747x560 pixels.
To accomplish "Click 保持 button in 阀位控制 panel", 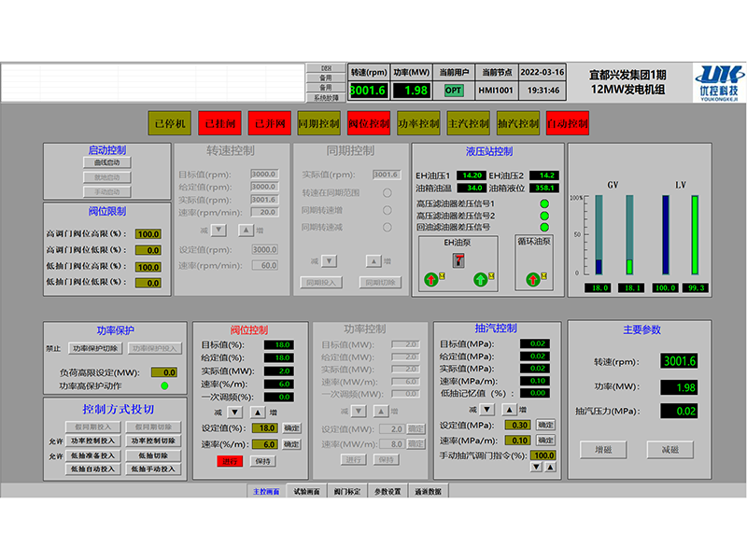I will (262, 461).
